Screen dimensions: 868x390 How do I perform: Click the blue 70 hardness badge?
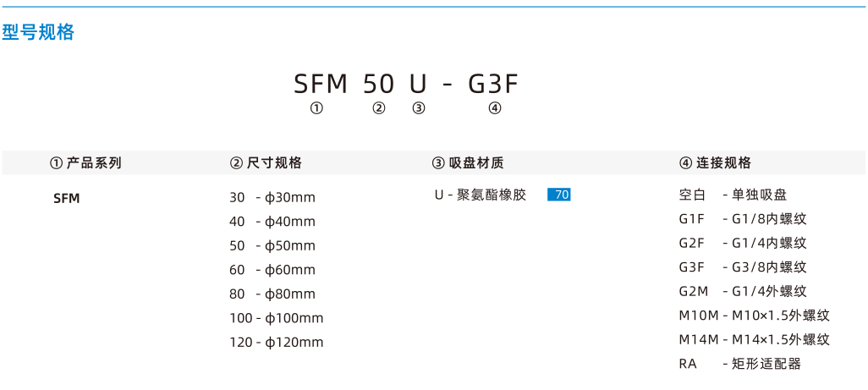(558, 195)
